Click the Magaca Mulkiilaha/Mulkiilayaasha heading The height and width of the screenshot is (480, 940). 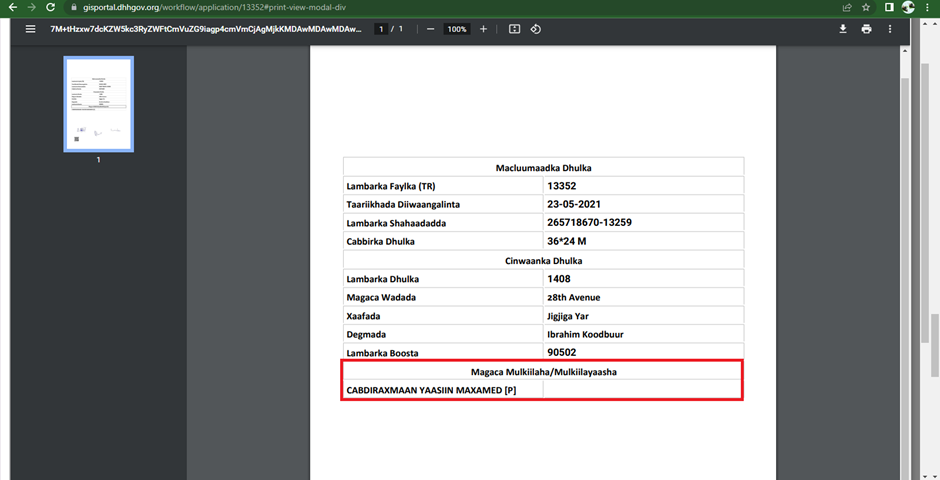[x=543, y=372]
